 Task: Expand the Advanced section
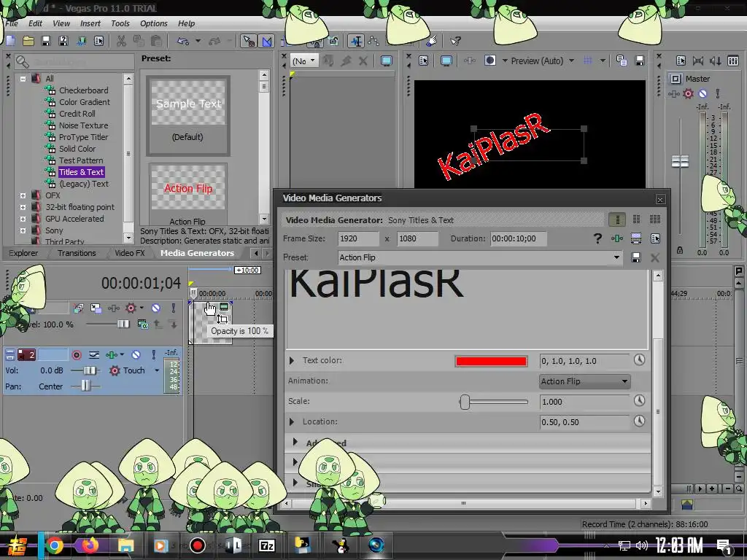click(295, 442)
